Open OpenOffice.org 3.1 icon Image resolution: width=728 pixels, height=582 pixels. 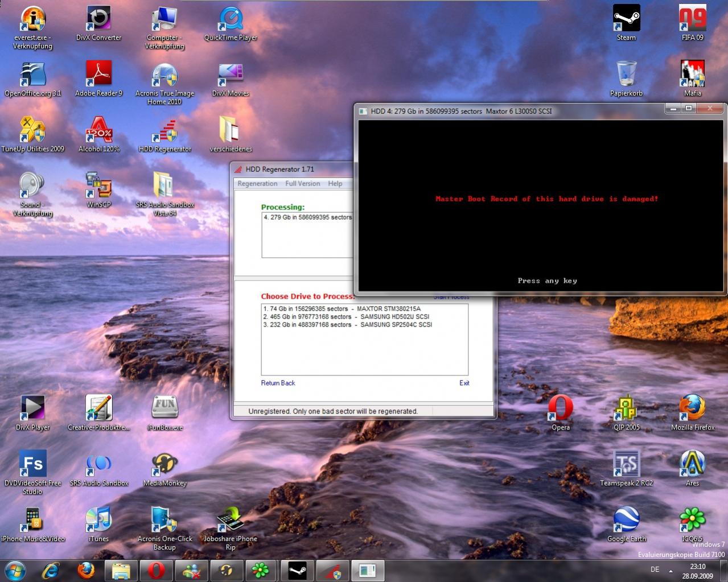[32, 75]
